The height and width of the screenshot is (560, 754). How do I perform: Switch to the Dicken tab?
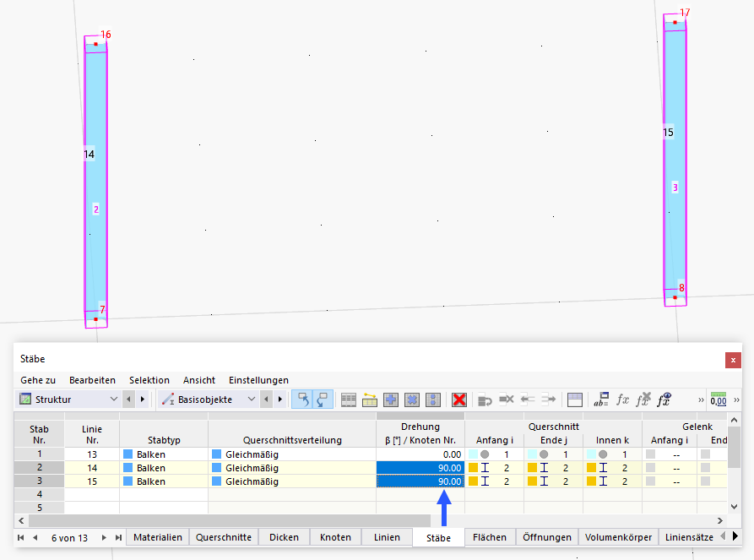[284, 537]
